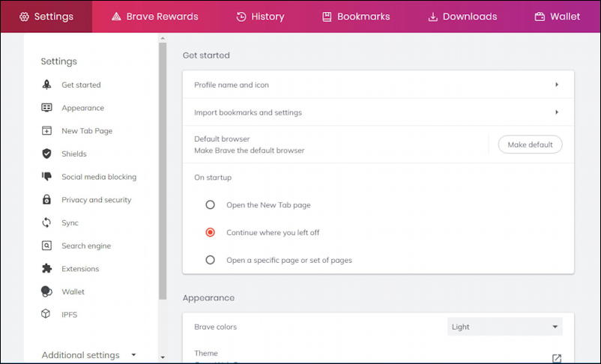Image resolution: width=601 pixels, height=364 pixels.
Task: Click the sidebar scroll down arrow
Action: 163,357
